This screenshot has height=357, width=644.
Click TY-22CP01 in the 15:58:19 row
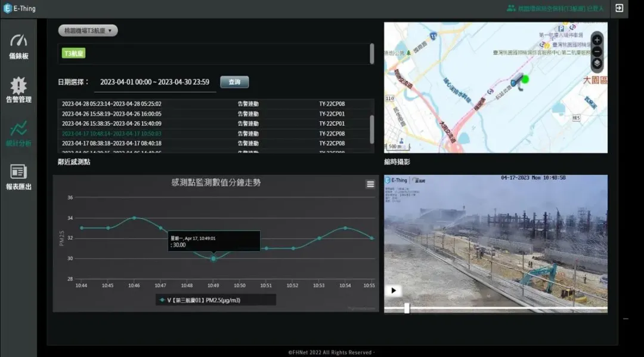click(x=332, y=114)
